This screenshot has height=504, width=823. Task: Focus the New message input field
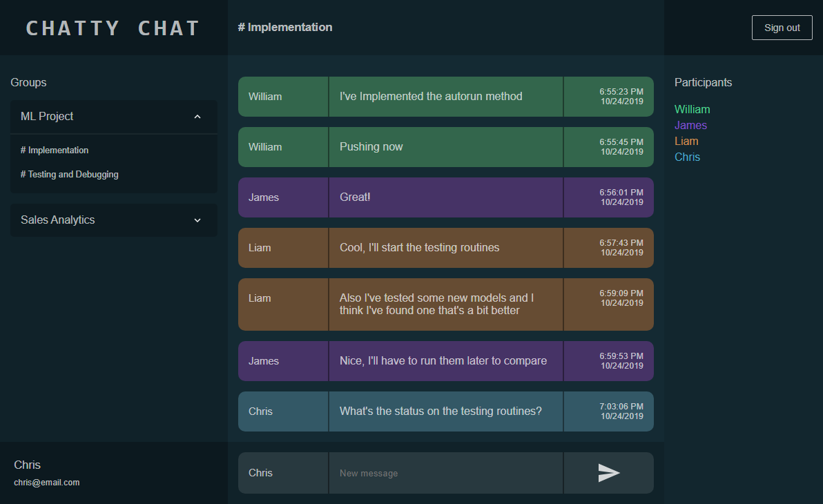445,473
